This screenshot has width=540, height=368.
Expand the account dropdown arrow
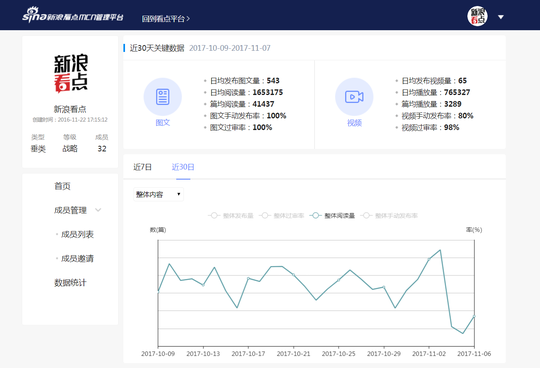[501, 17]
